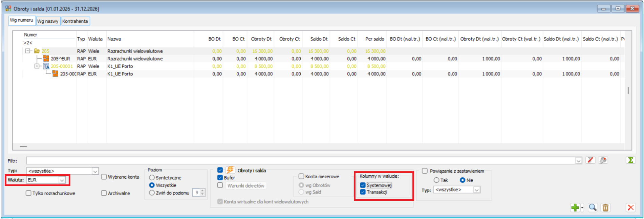This screenshot has width=644, height=219.
Task: Click the green sigma totals icon
Action: [630, 160]
